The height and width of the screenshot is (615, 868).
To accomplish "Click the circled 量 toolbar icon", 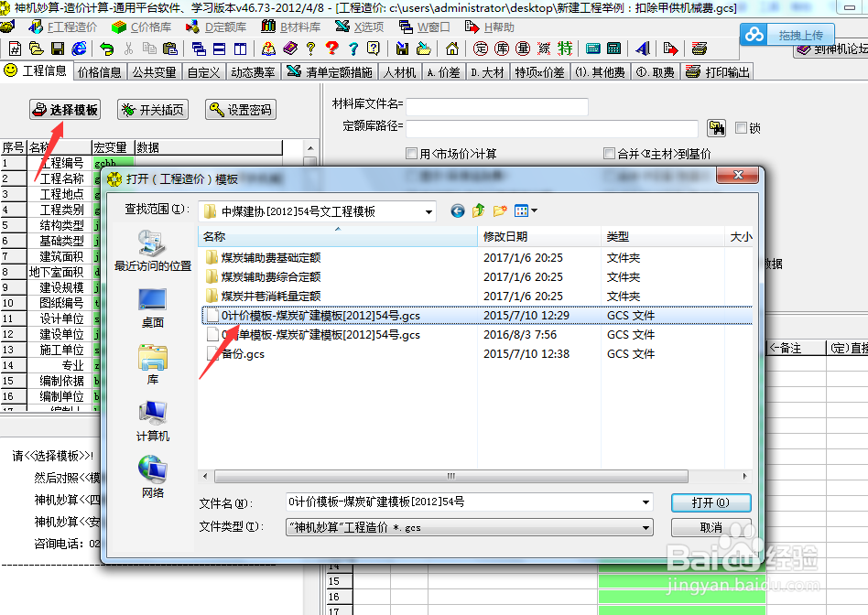I will (x=523, y=49).
